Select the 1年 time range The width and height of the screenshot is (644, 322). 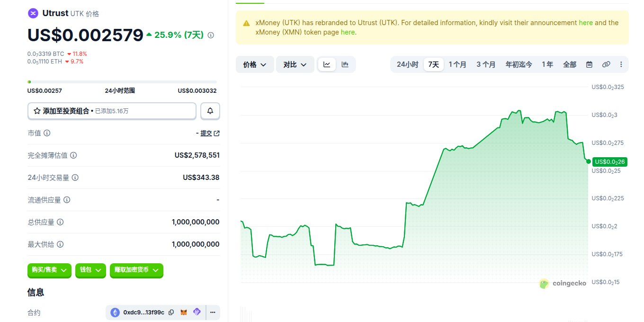click(x=547, y=64)
